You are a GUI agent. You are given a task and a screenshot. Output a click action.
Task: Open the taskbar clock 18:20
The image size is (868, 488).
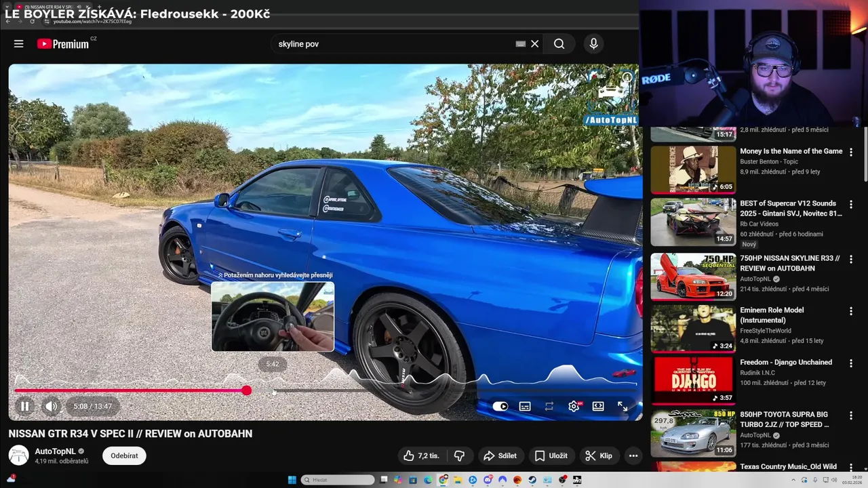pyautogui.click(x=852, y=480)
